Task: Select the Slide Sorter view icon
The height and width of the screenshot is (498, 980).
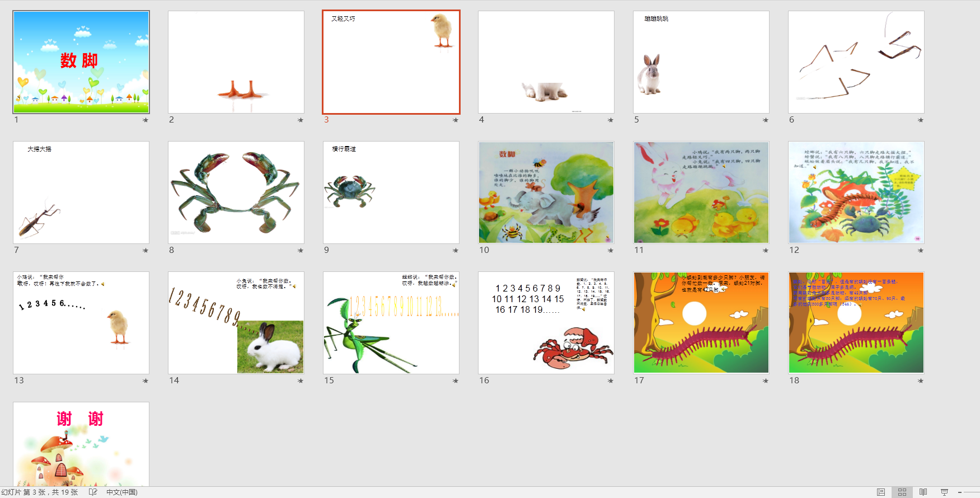Action: [902, 492]
